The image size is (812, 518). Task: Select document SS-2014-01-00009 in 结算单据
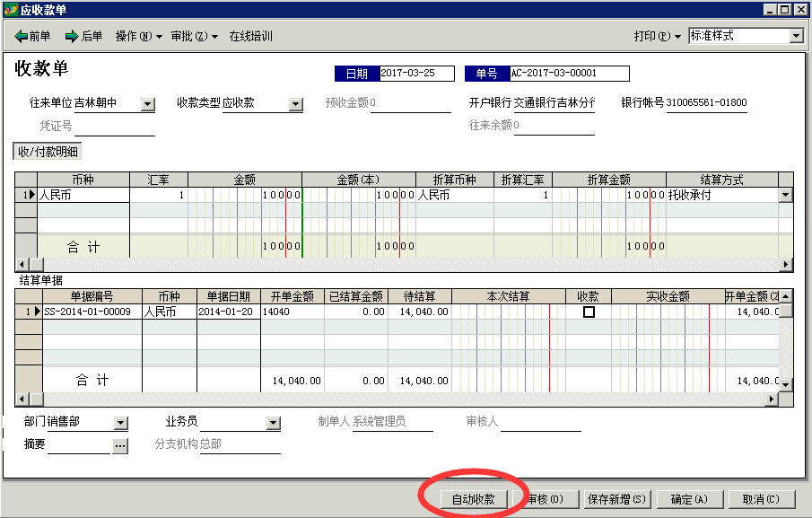point(92,312)
